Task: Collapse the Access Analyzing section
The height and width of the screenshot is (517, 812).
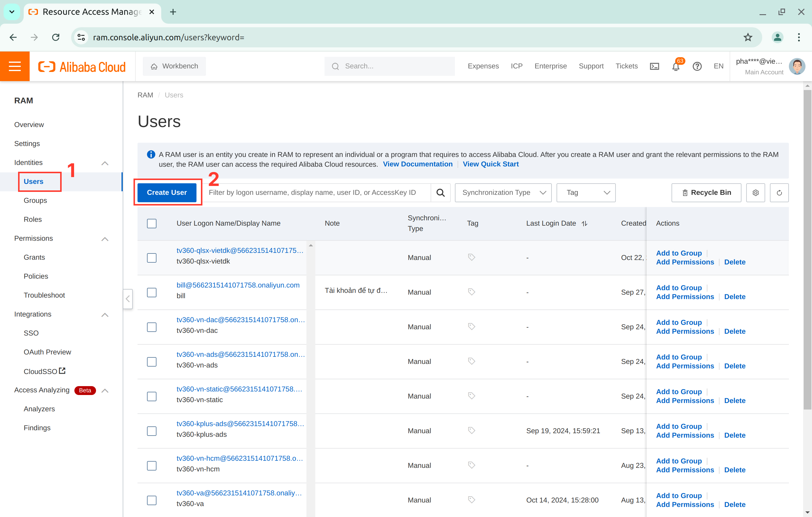Action: click(105, 390)
